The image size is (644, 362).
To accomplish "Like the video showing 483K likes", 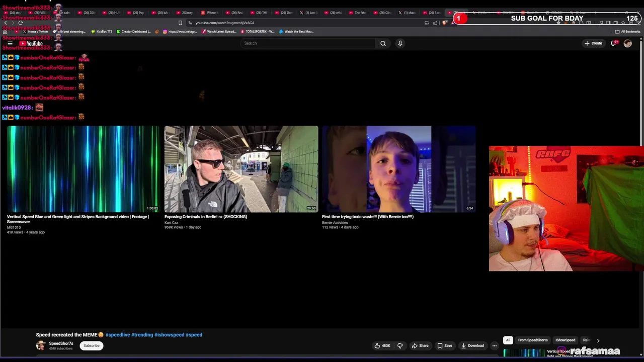I will [382, 345].
